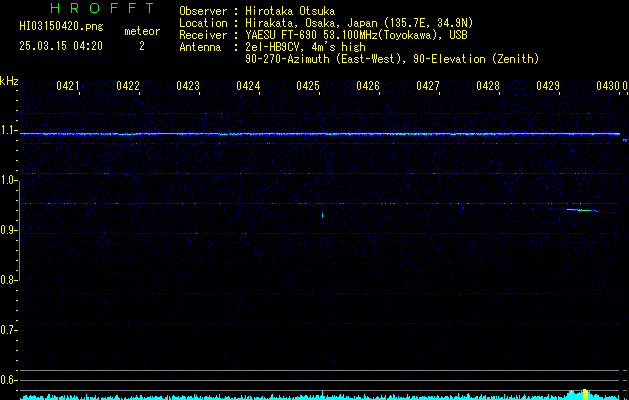Click the yellow peak in the intensity graph
Image resolution: width=629 pixels, height=400 pixels.
(x=585, y=394)
